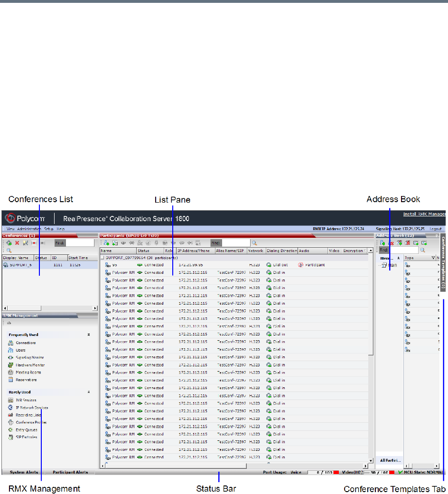This screenshot has height=494, width=448.
Task: Collapse the Frequently Used section
Action: click(89, 335)
